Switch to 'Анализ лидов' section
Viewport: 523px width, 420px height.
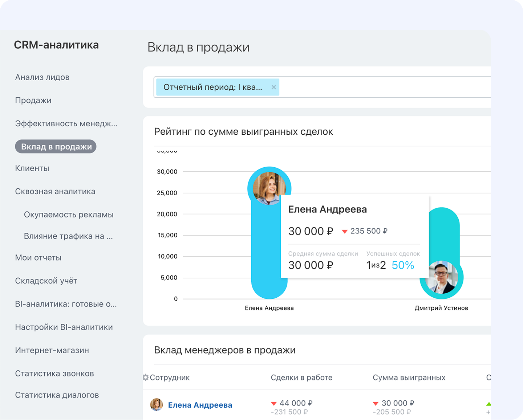click(42, 77)
